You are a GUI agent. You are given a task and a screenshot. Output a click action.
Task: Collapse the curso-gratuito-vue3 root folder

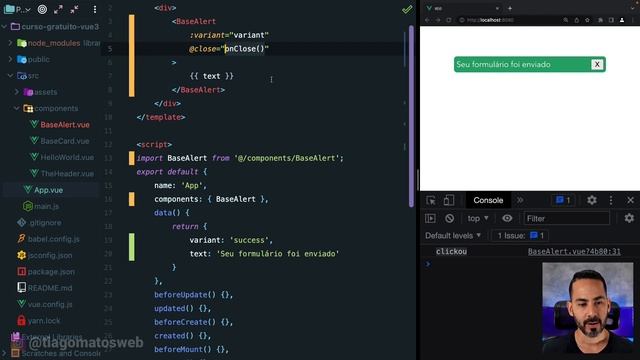coord(4,27)
